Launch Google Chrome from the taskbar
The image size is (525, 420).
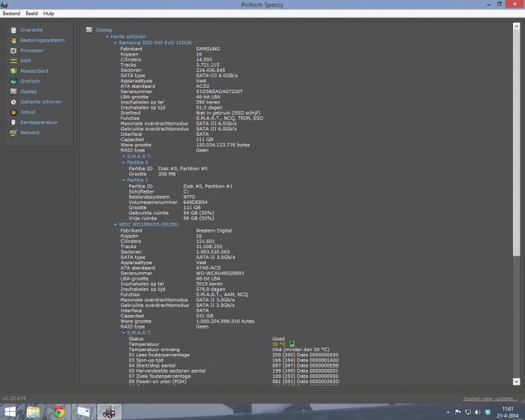pyautogui.click(x=58, y=412)
